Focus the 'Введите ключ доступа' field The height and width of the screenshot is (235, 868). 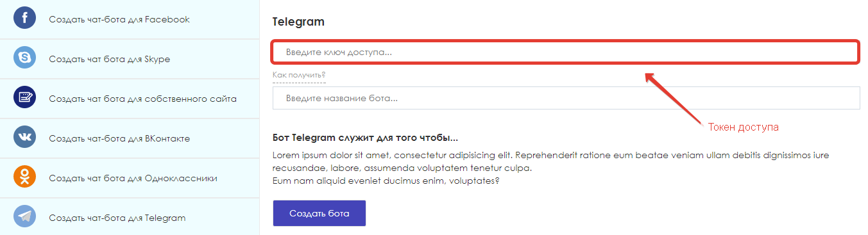566,53
